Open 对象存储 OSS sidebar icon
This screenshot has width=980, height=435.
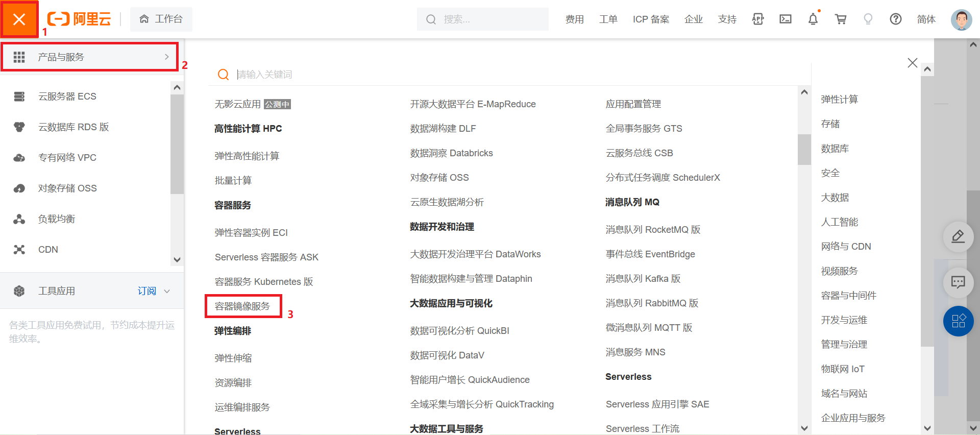[x=19, y=188]
